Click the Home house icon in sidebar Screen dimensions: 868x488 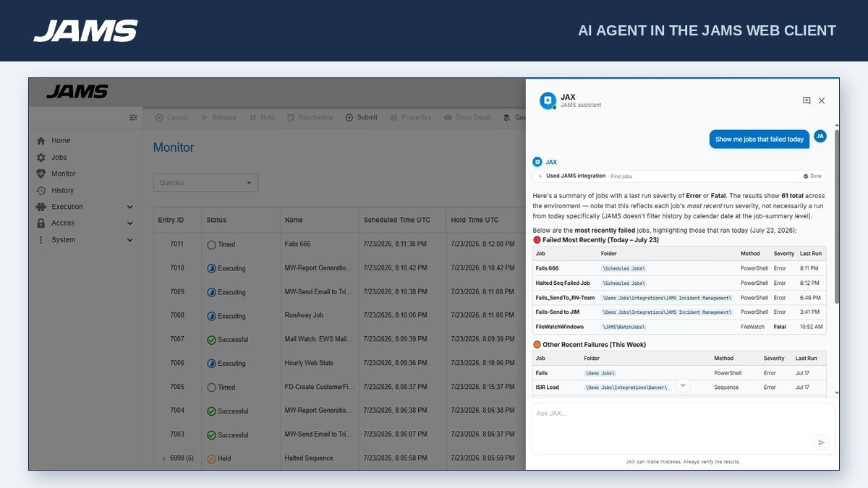point(41,141)
